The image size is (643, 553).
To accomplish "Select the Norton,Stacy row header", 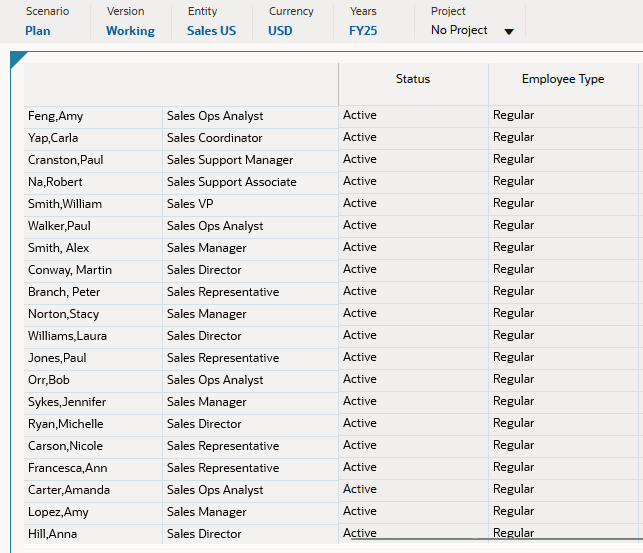I will [93, 314].
